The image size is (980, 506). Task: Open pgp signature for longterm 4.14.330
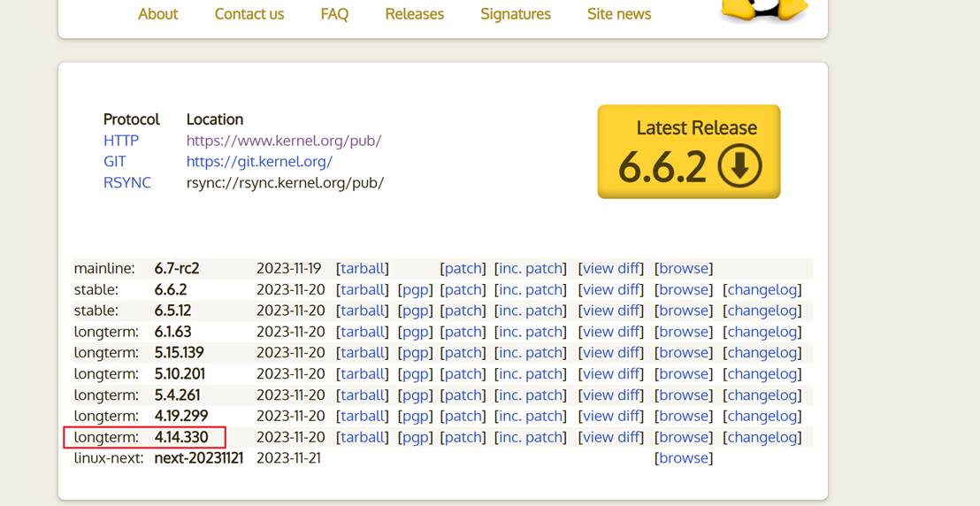click(x=415, y=437)
